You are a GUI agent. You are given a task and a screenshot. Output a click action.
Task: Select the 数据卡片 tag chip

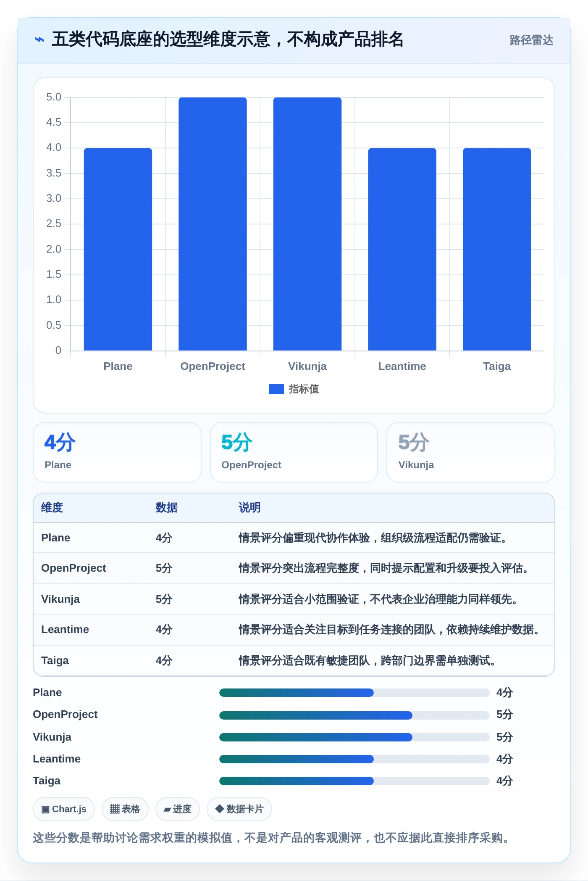(239, 809)
